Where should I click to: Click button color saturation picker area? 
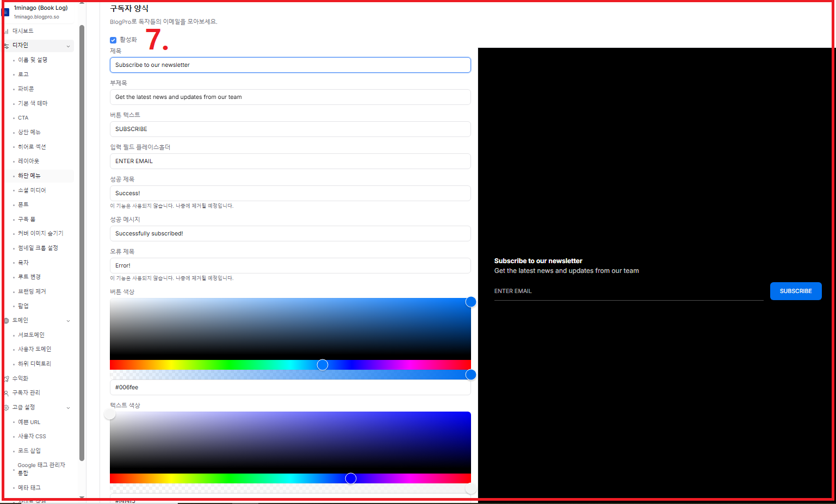pos(290,329)
